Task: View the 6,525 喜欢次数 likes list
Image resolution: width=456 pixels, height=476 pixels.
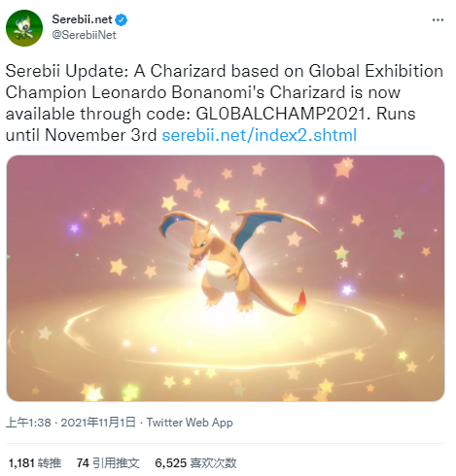Action: click(x=195, y=463)
